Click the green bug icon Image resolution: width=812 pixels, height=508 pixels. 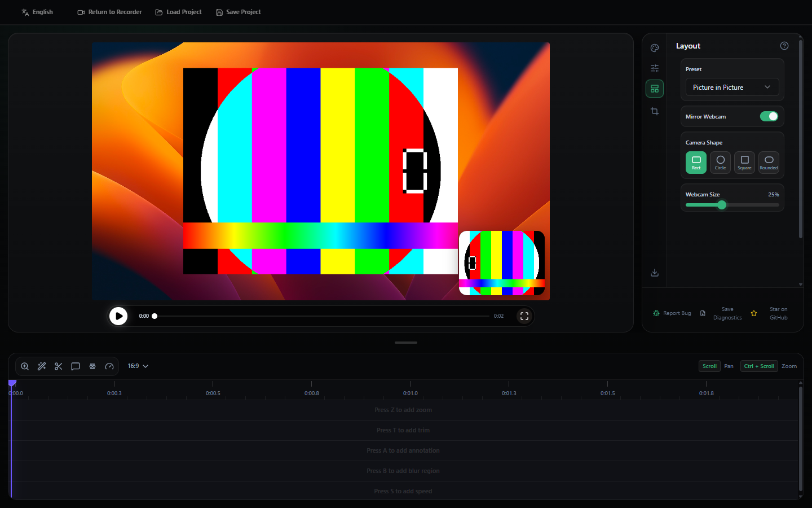[x=656, y=313]
